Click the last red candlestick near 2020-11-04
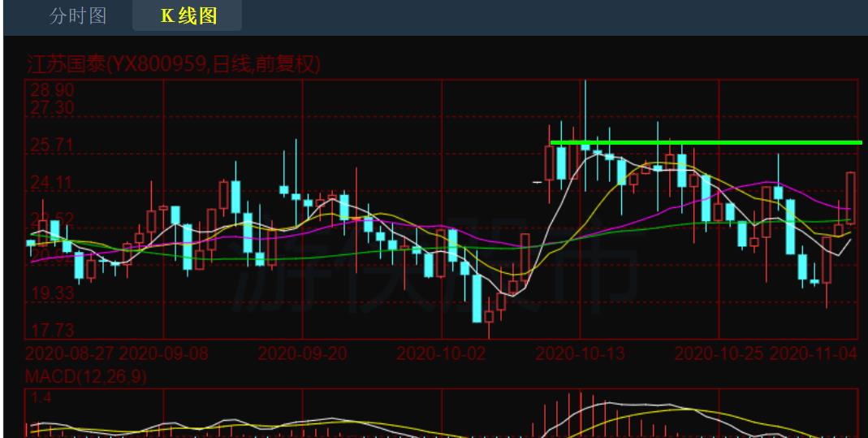This screenshot has height=438, width=868. click(850, 198)
